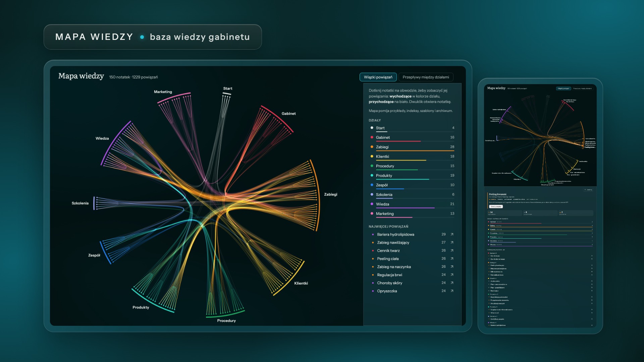Toggle Wiedza section in legend
The width and height of the screenshot is (644, 362).
(412, 204)
